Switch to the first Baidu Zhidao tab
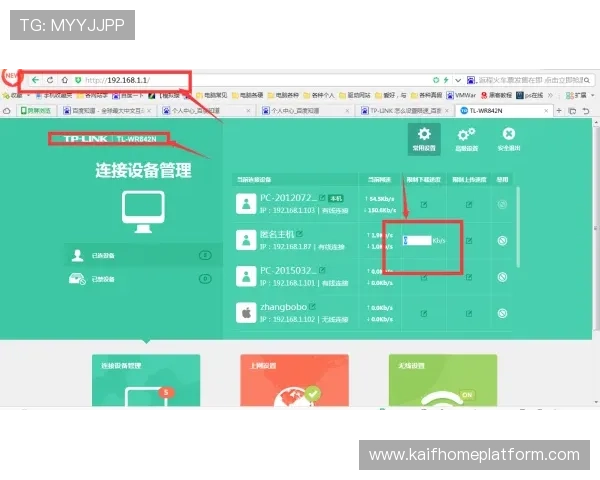Image resolution: width=600 pixels, height=480 pixels. pos(107,111)
